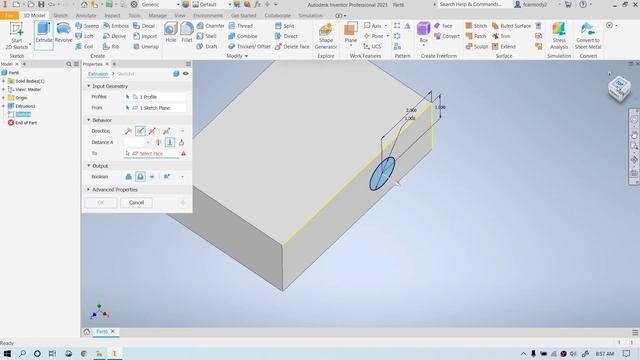Image resolution: width=640 pixels, height=360 pixels.
Task: Select the Combine tool
Action: coord(243,36)
